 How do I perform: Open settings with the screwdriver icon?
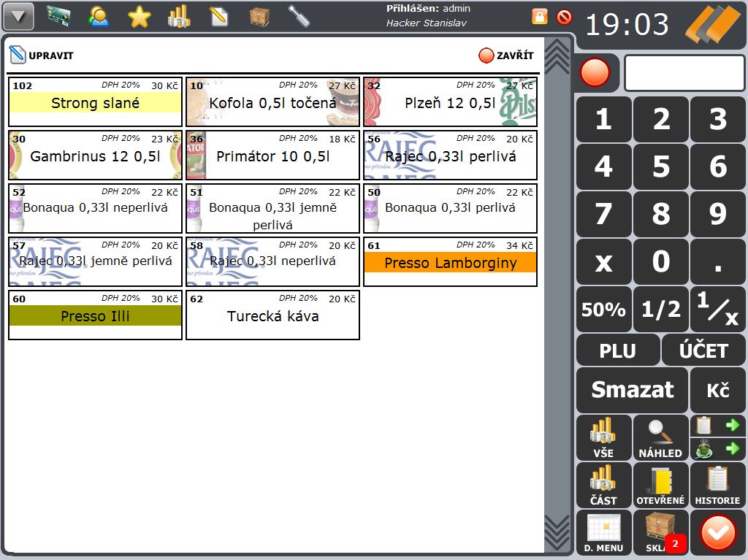click(x=299, y=17)
